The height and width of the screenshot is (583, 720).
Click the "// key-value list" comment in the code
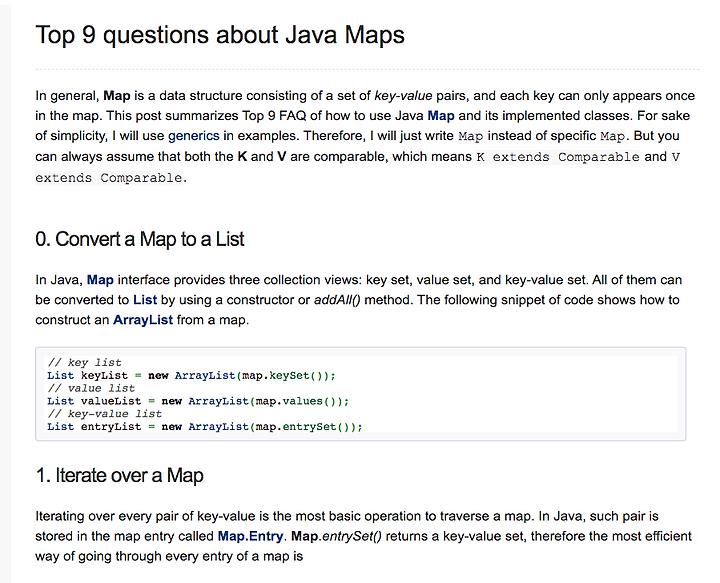coord(104,414)
